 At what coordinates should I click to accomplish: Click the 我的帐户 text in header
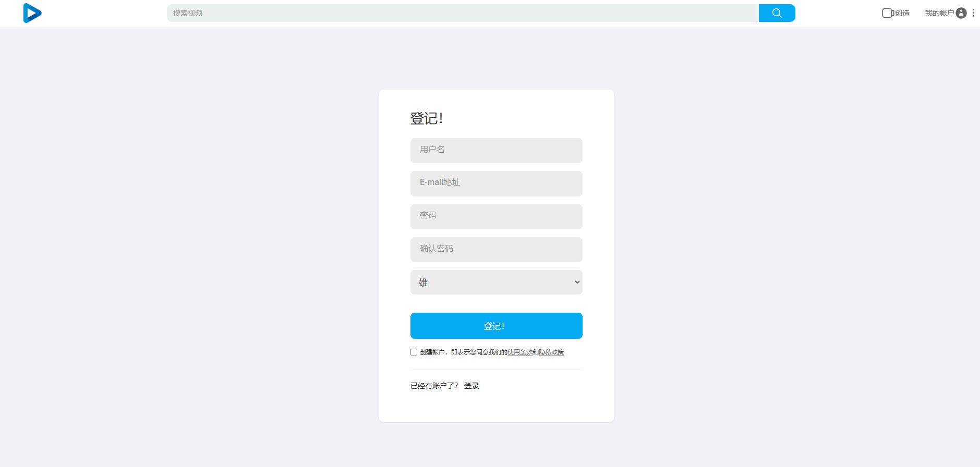pos(939,13)
